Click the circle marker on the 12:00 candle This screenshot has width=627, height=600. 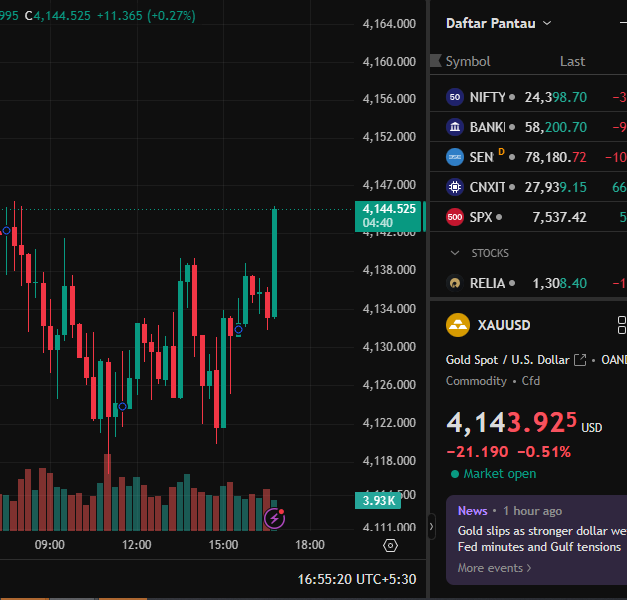tap(122, 407)
